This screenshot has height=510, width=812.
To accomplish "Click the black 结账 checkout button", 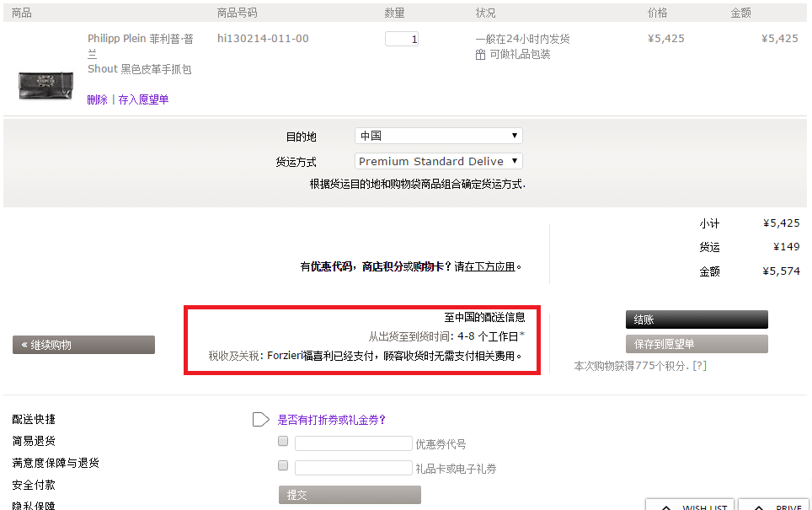I will point(697,319).
